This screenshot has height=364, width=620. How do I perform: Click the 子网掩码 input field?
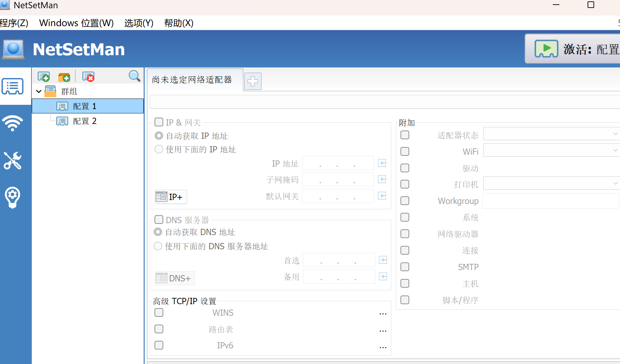click(x=338, y=180)
